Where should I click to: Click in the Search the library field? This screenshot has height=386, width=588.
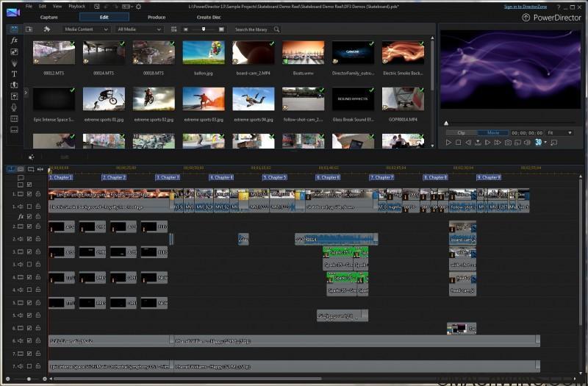(251, 29)
